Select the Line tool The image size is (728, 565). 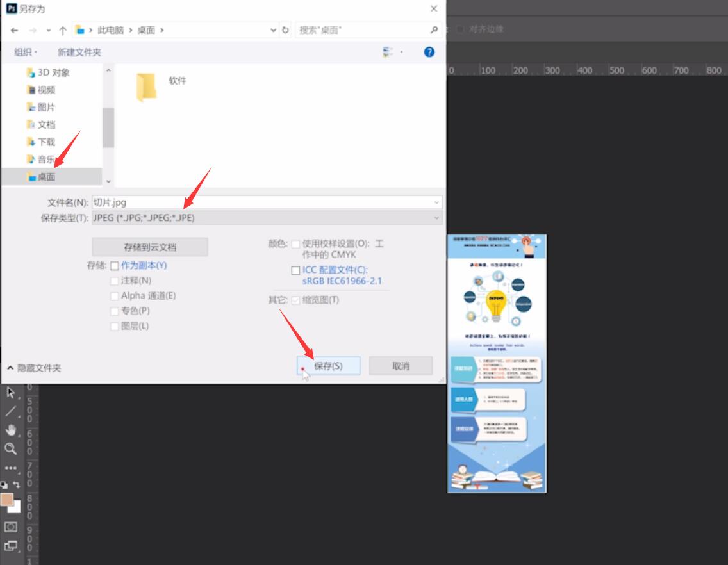[x=11, y=411]
